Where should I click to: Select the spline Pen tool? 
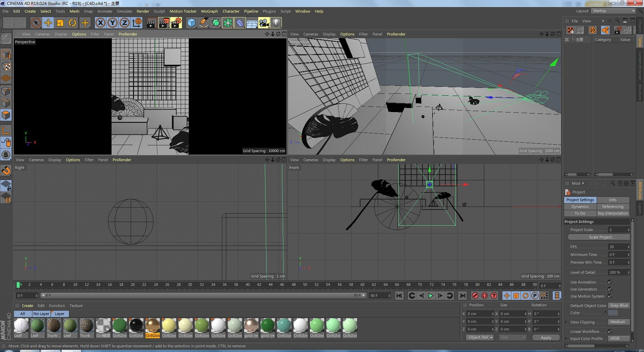[204, 23]
